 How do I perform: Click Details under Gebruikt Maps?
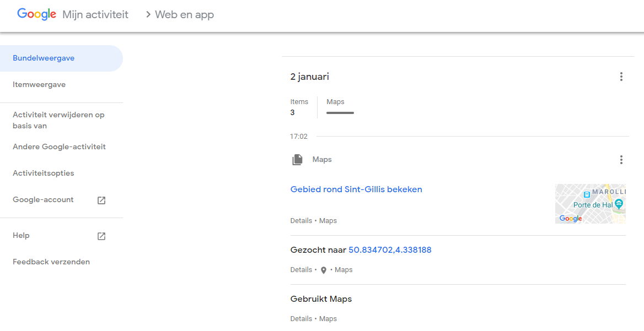(x=301, y=319)
